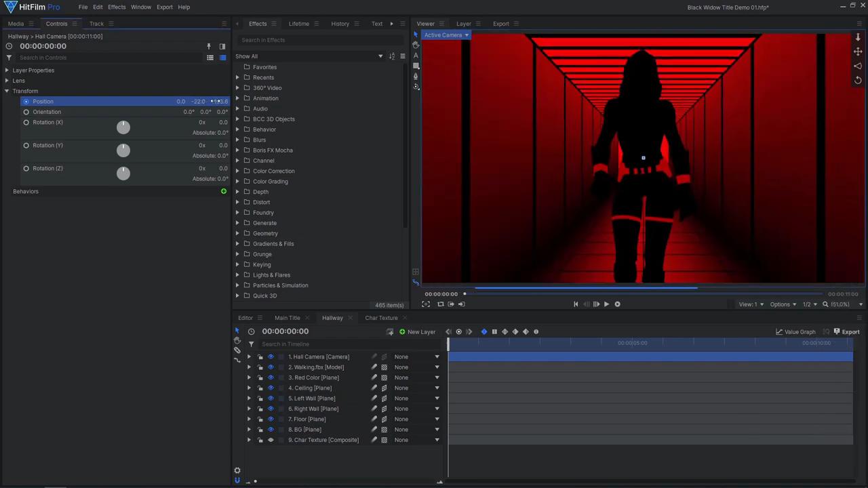Select the viewer Rectangle mask tool
Viewport: 868px width, 488px height.
tap(416, 66)
